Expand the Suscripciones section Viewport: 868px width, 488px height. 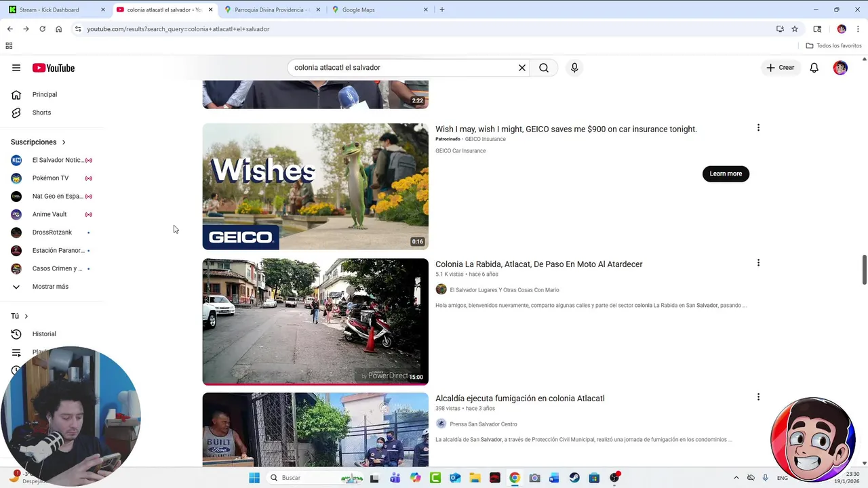(x=38, y=142)
